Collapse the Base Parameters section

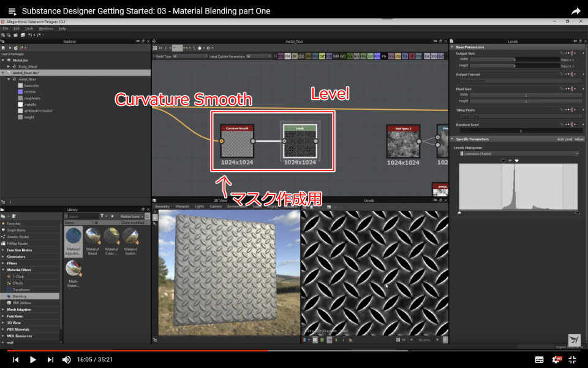tap(452, 47)
